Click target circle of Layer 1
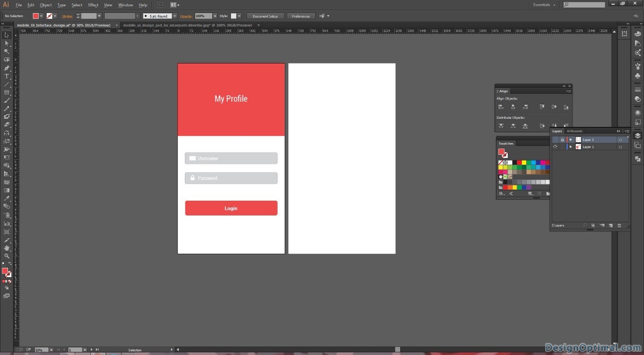The image size is (644, 355). (620, 147)
